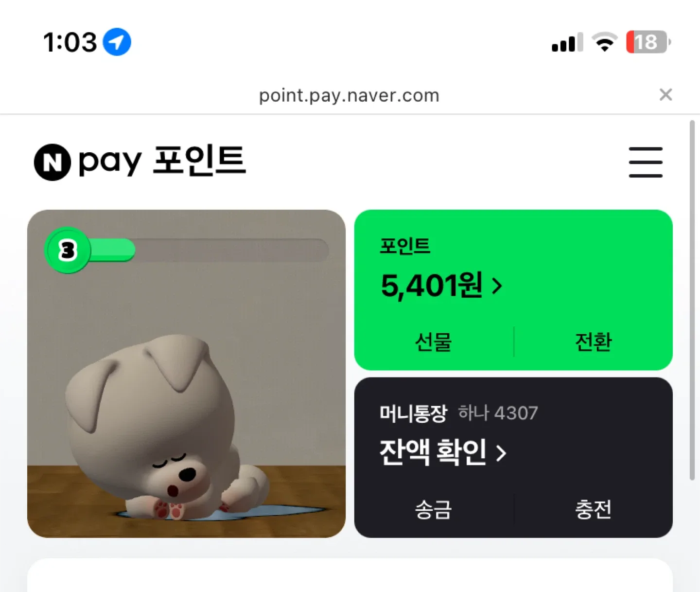Tap the point.pay.naver.com address text
The image size is (700, 592).
(x=349, y=95)
